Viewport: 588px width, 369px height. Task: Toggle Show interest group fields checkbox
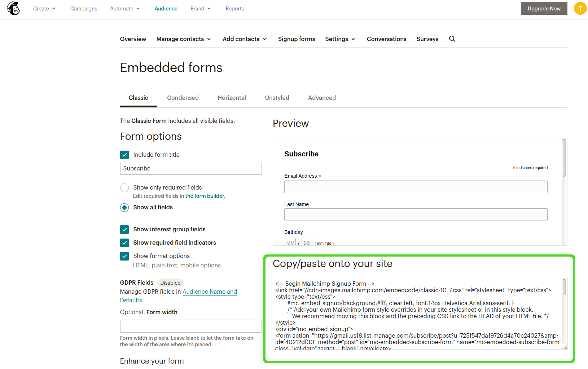coord(124,230)
